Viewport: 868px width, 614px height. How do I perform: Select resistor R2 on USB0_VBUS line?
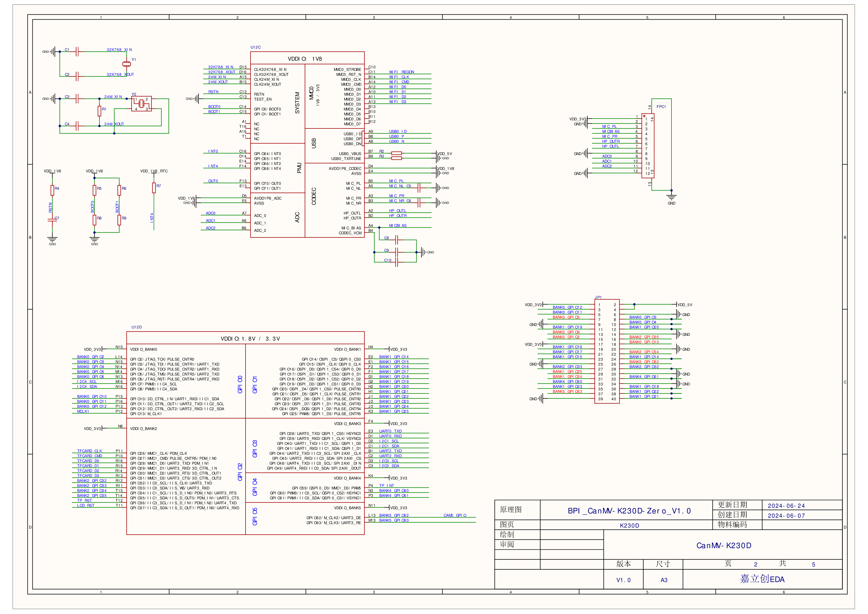point(396,153)
